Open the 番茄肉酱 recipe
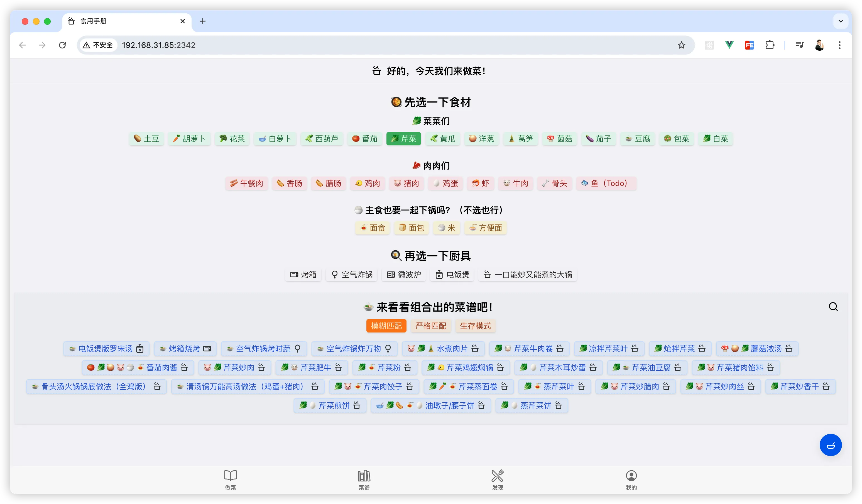 pos(138,368)
